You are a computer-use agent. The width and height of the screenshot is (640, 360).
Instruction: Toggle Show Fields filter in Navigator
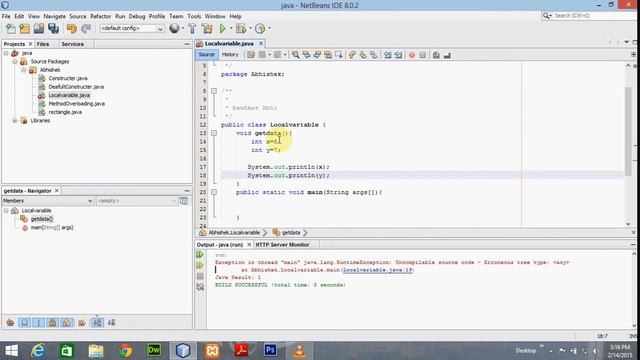(24, 322)
